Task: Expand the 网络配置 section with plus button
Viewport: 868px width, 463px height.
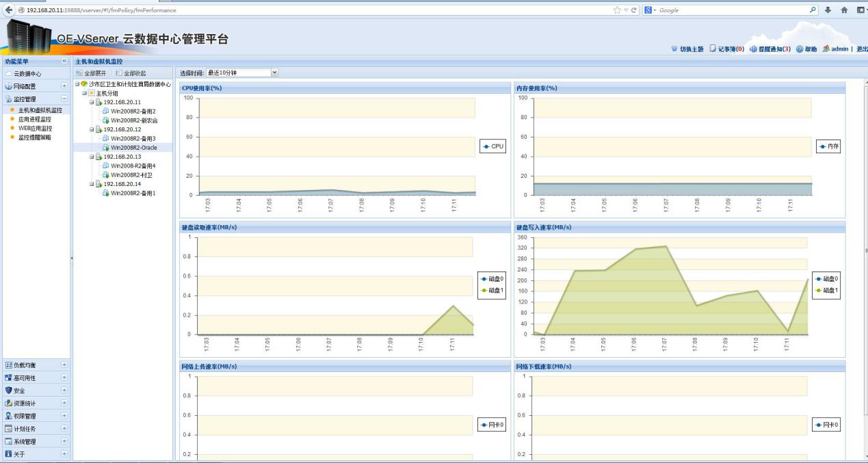Action: coord(64,86)
